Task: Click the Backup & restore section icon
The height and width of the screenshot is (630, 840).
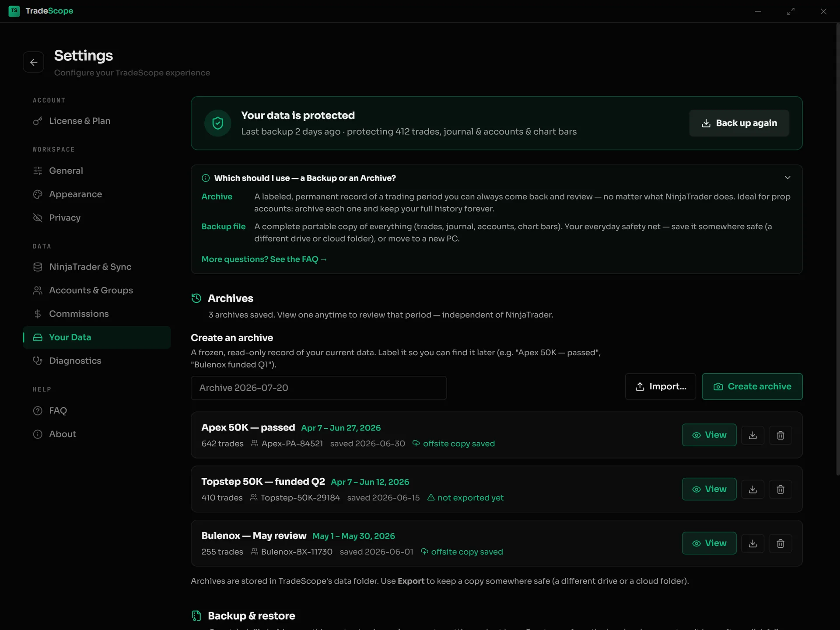Action: [x=196, y=616]
